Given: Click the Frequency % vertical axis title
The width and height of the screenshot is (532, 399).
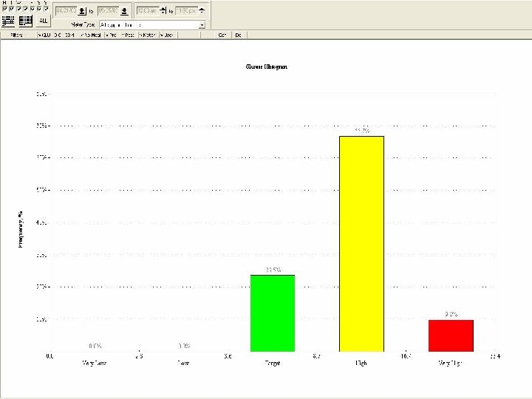Looking at the screenshot, I should [x=21, y=229].
